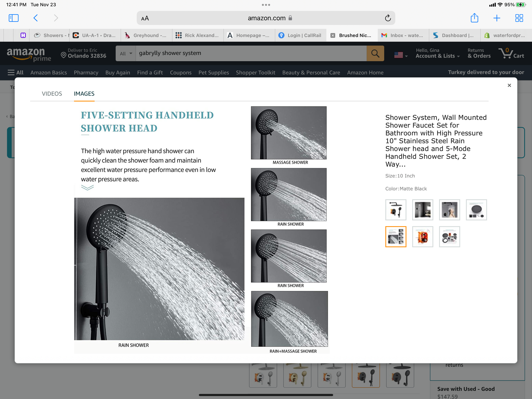Open the Returns & Orders link

point(479,53)
